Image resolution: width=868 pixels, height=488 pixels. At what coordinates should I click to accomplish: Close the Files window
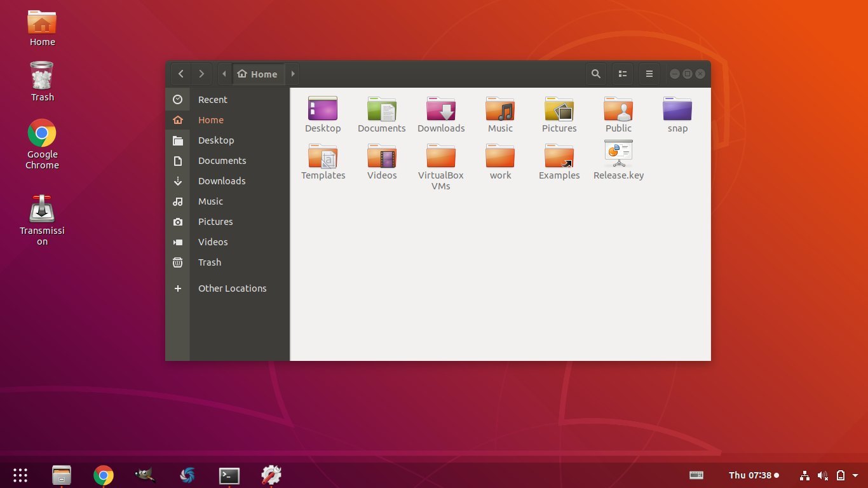point(700,74)
